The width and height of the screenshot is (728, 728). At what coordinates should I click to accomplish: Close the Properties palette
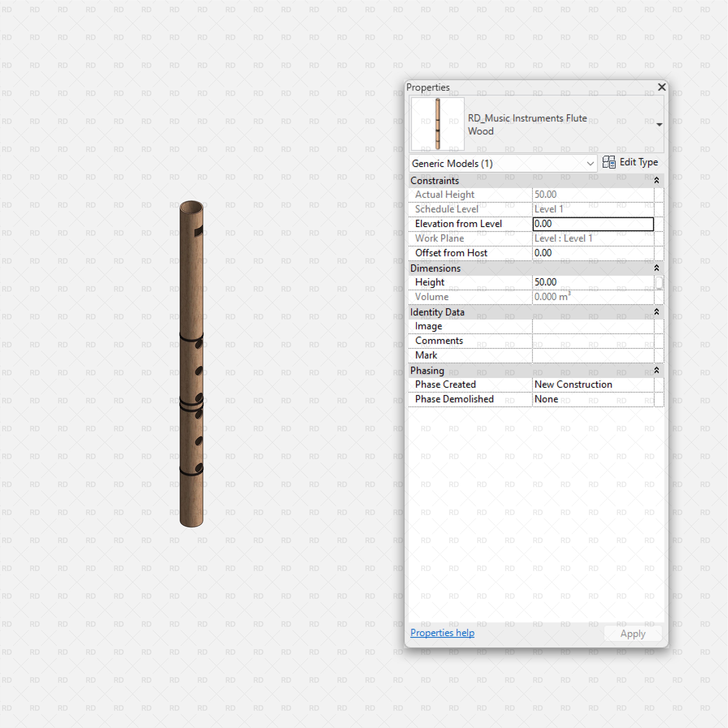tap(662, 87)
